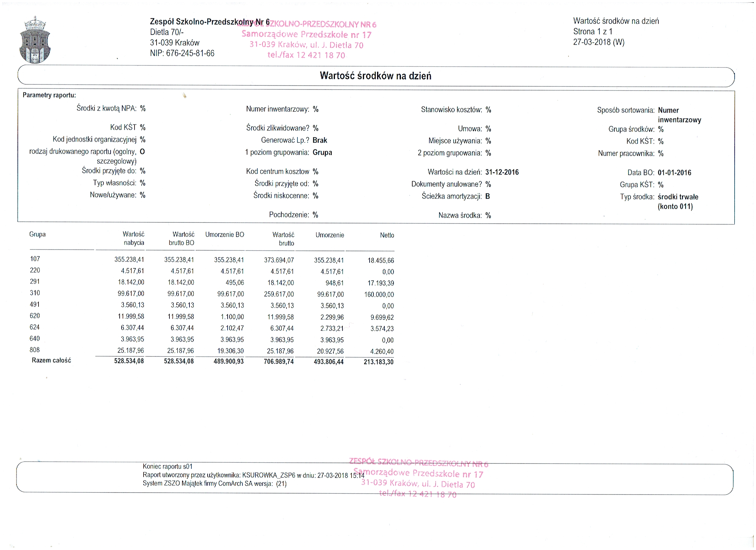Click the 'Netto' column header

pos(387,235)
